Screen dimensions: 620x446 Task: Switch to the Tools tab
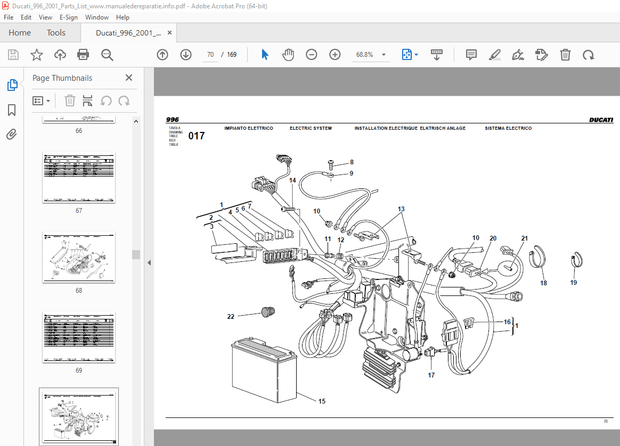(56, 33)
